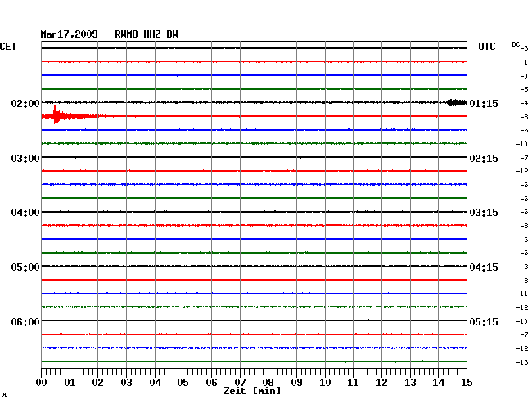Click the "03:00" CET row label
The width and height of the screenshot is (532, 404).
point(25,159)
